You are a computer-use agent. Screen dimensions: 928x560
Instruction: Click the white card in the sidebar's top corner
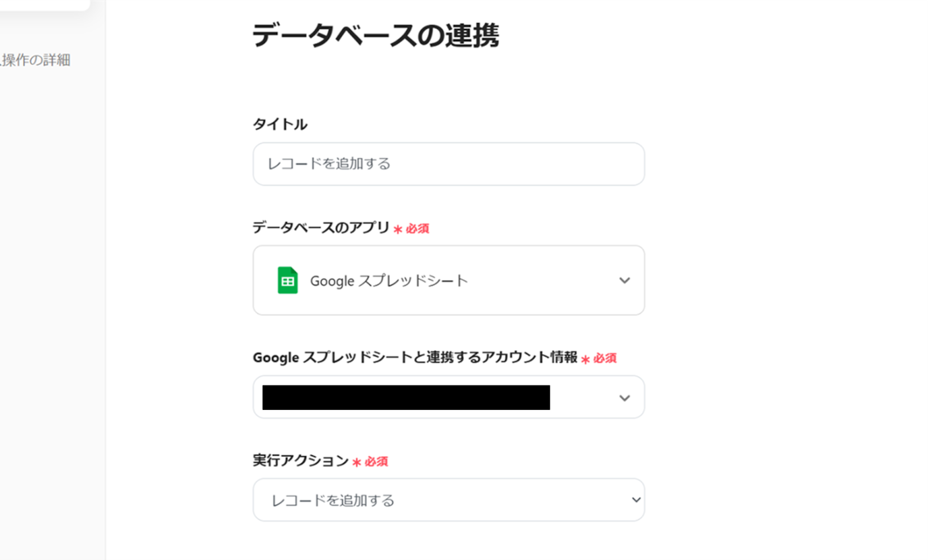point(43,5)
